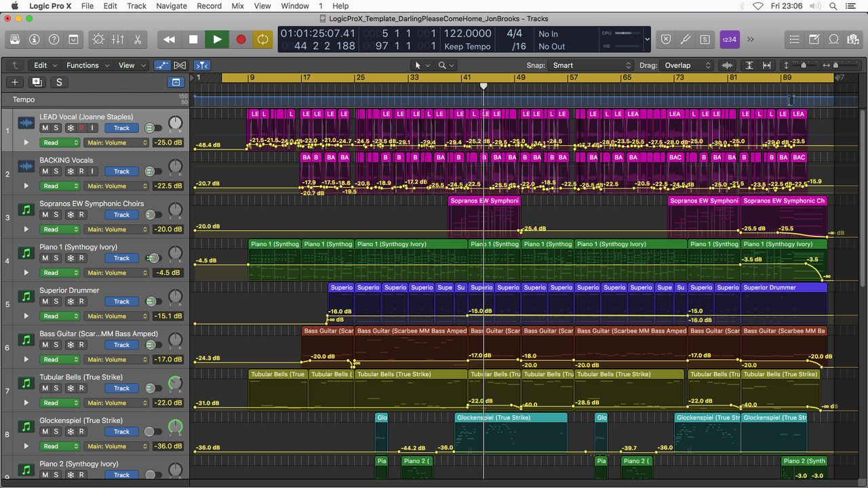Toggle the Catch Playhead button
Viewport: 868px width, 488px height.
(x=202, y=65)
